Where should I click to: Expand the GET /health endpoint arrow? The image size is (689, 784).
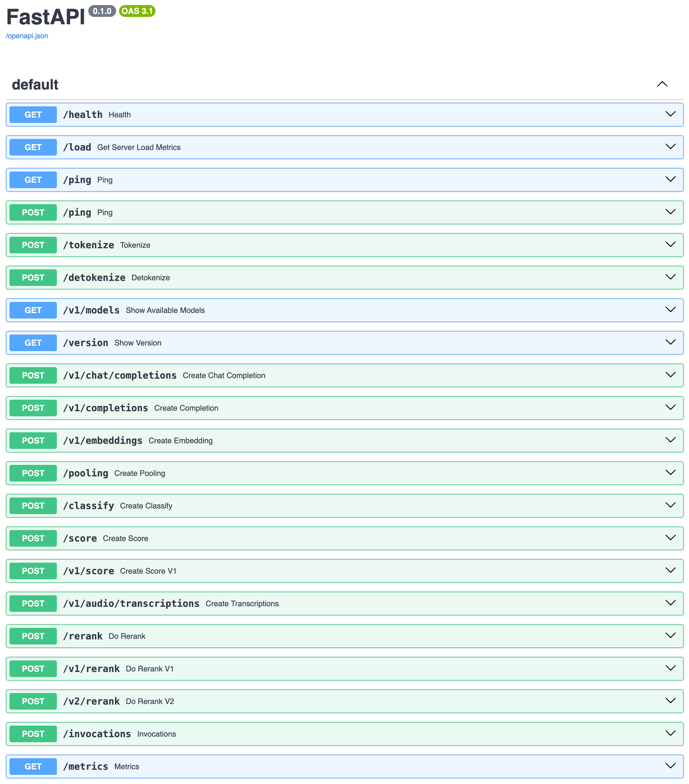pyautogui.click(x=670, y=114)
